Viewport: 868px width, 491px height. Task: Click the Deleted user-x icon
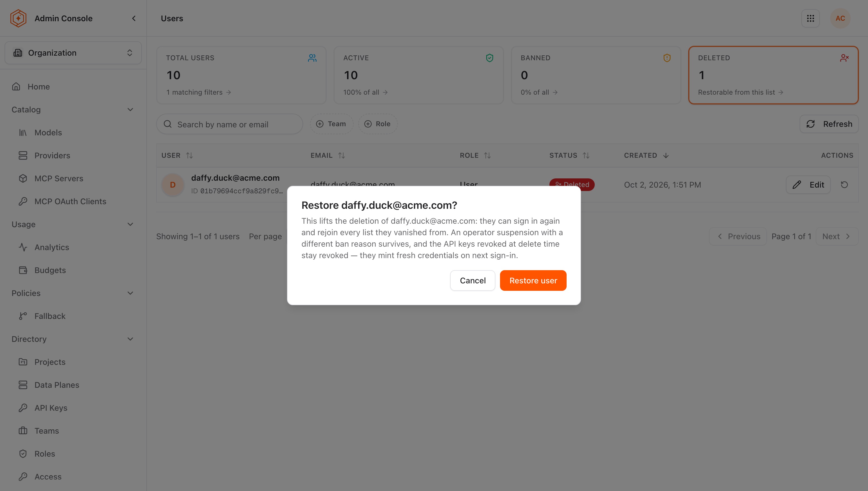click(844, 58)
